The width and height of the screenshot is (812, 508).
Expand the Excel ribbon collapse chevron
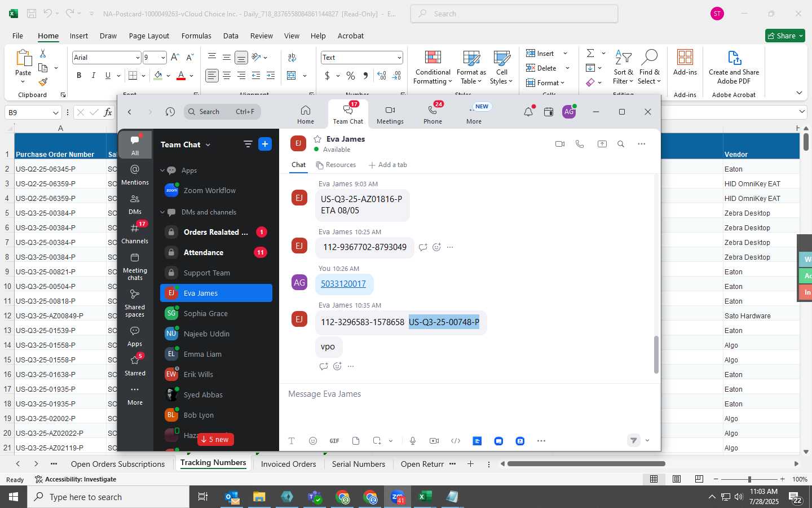click(799, 93)
